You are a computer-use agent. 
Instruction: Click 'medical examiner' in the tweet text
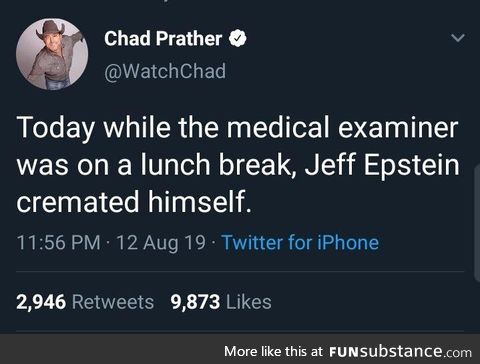[x=342, y=127]
